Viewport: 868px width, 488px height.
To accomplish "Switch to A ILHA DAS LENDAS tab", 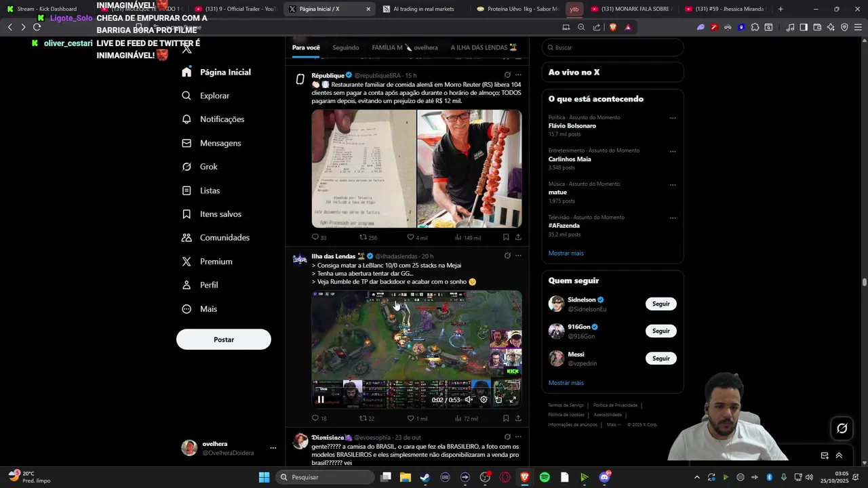I will [x=484, y=47].
